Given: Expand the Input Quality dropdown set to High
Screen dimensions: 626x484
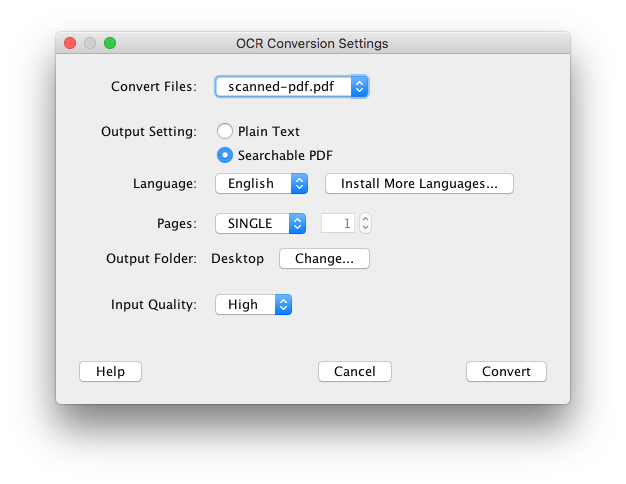Looking at the screenshot, I should click(x=253, y=305).
